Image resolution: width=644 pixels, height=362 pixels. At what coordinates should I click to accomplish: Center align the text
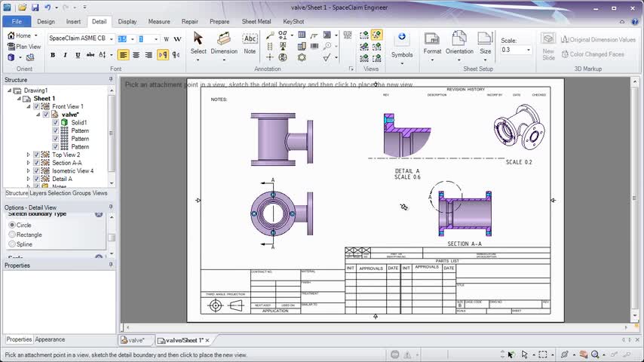(x=136, y=54)
